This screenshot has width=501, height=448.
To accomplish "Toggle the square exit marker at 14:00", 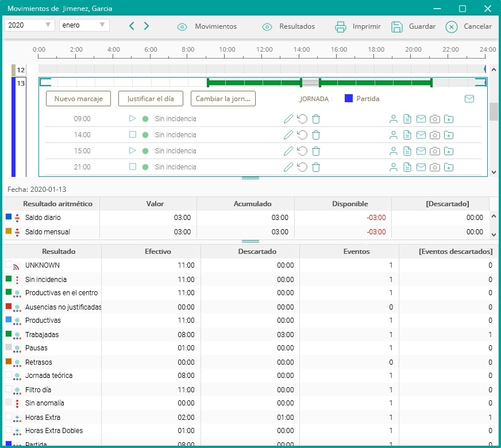I will 133,135.
